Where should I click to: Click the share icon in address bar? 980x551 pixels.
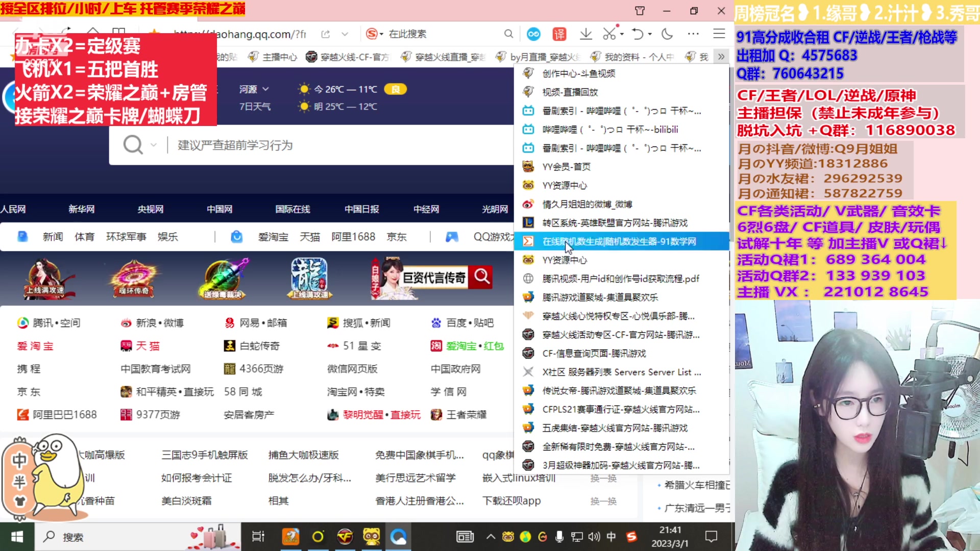click(x=325, y=34)
